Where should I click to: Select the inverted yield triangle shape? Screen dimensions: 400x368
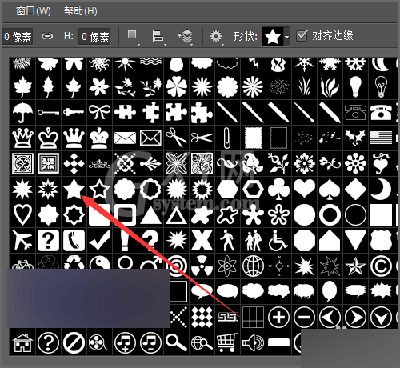tap(356, 240)
